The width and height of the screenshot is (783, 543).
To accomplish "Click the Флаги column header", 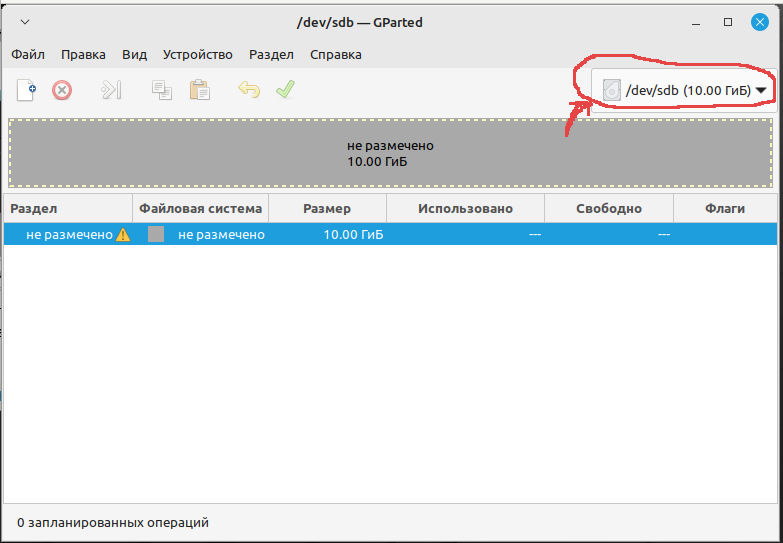I will pyautogui.click(x=725, y=208).
